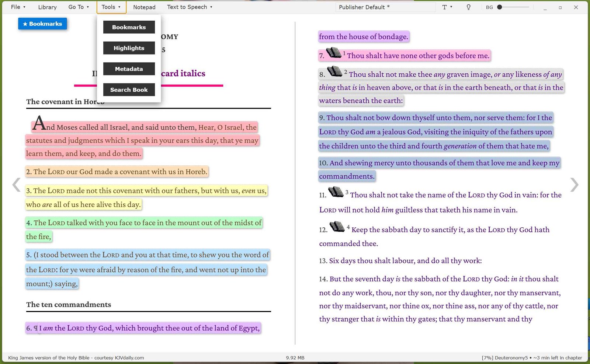
Task: Go to the previous page arrow
Action: (16, 185)
